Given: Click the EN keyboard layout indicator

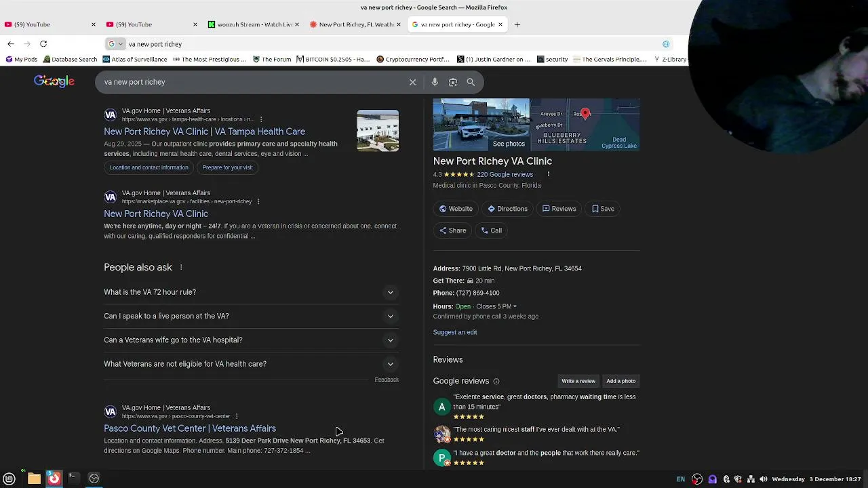Looking at the screenshot, I should point(681,479).
